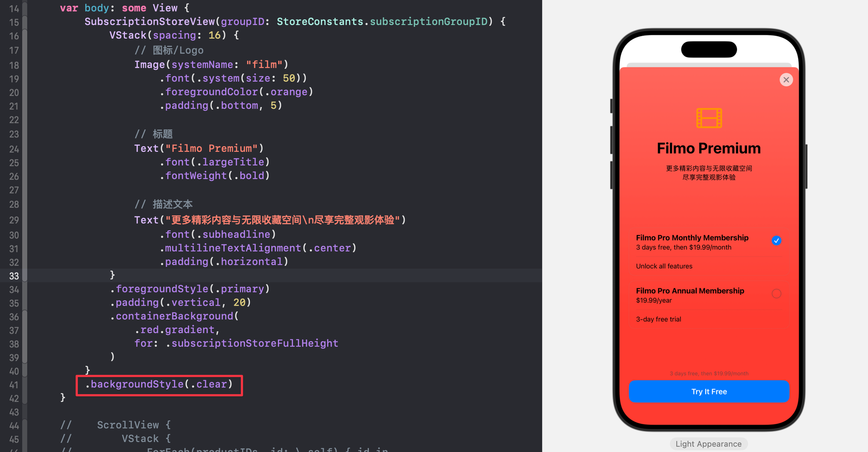This screenshot has width=868, height=452.
Task: Click the .foregroundColor(.orange) modifier
Action: [x=236, y=92]
